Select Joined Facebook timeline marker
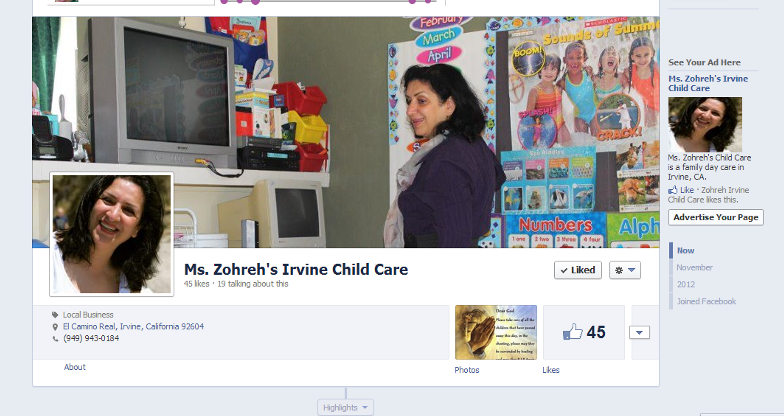The height and width of the screenshot is (416, 784). pos(706,301)
